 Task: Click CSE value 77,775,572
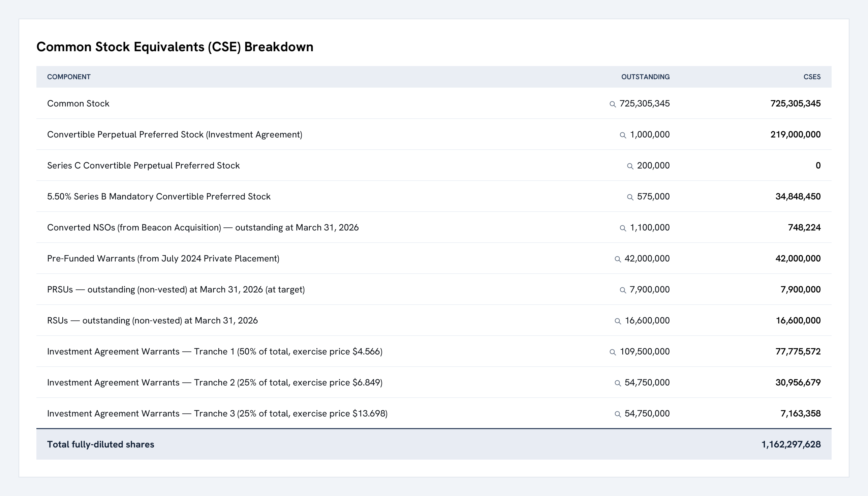(798, 351)
